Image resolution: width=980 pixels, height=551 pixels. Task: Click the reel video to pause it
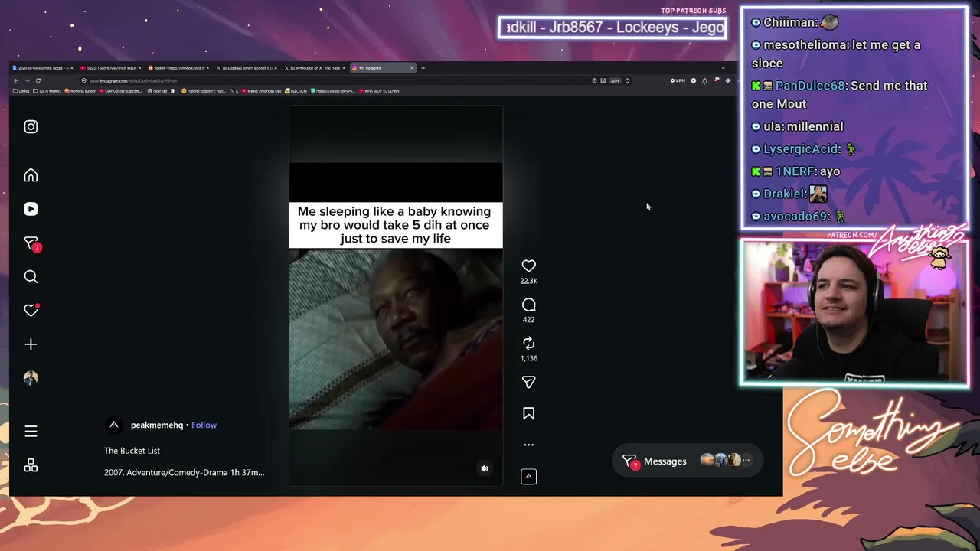click(396, 295)
